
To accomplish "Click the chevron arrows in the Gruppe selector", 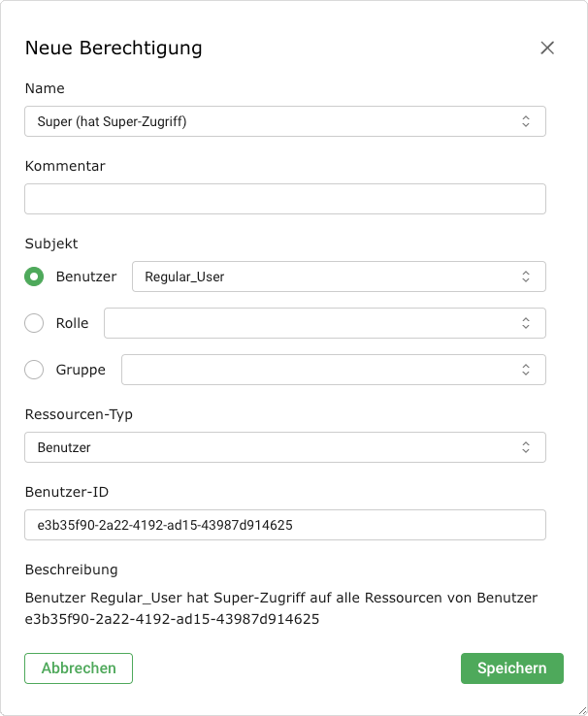I will coord(525,370).
